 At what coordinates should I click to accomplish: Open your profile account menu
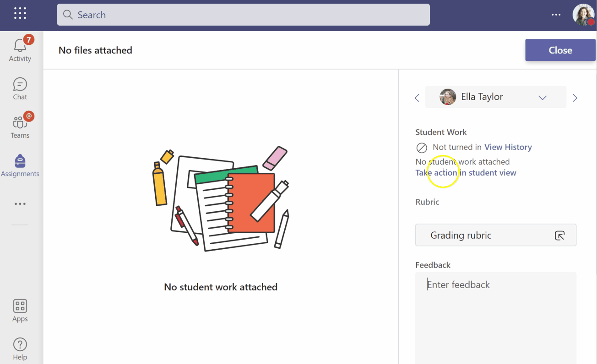tap(583, 14)
